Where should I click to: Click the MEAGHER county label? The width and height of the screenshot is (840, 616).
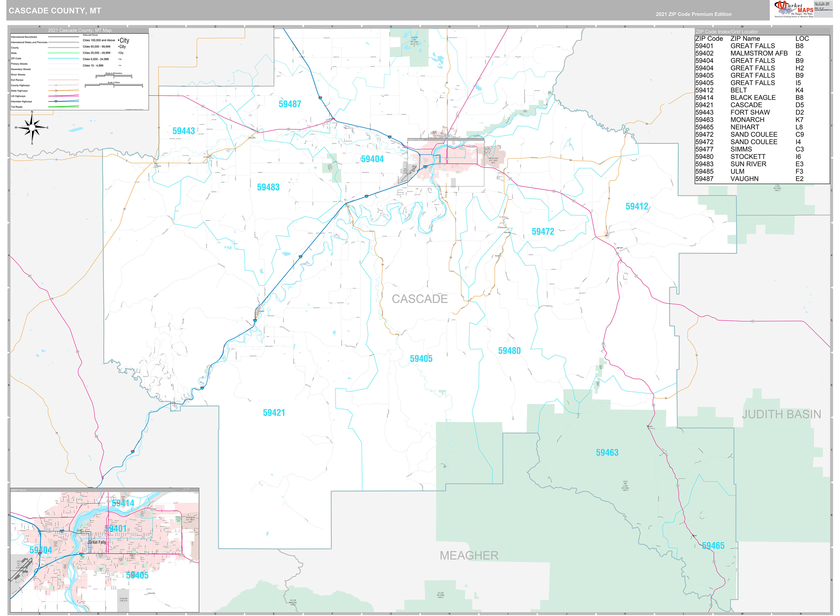click(x=469, y=556)
